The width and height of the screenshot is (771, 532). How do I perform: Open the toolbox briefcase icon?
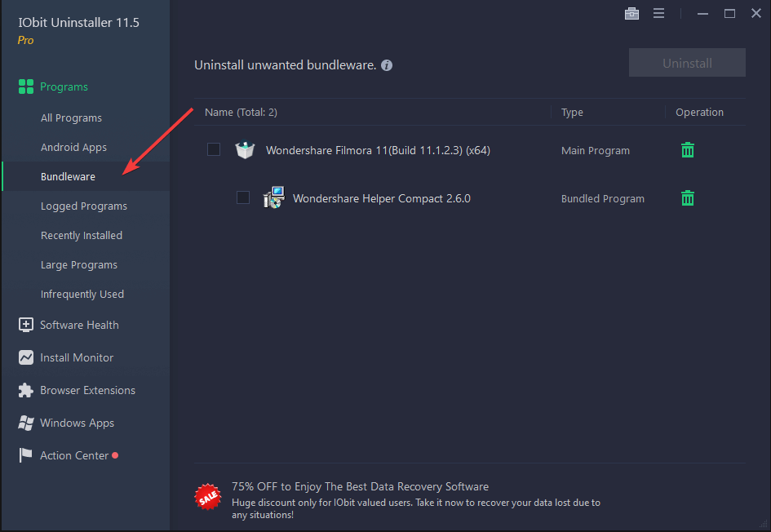click(631, 14)
